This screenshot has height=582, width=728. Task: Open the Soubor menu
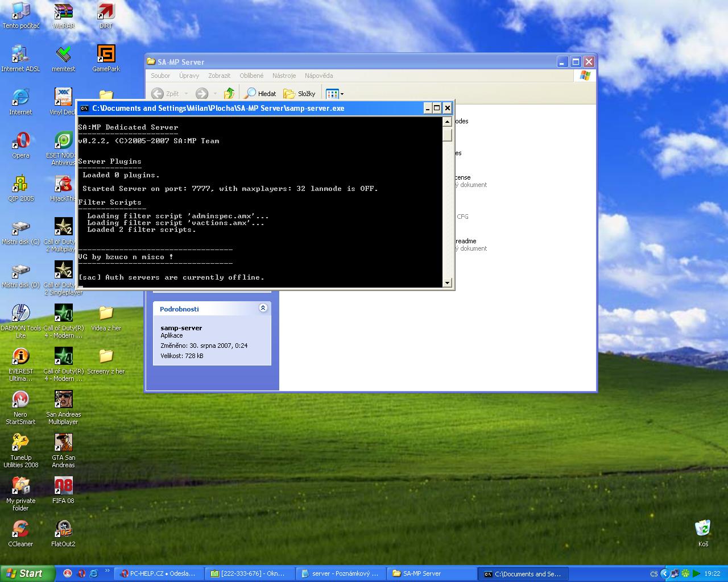tap(160, 76)
